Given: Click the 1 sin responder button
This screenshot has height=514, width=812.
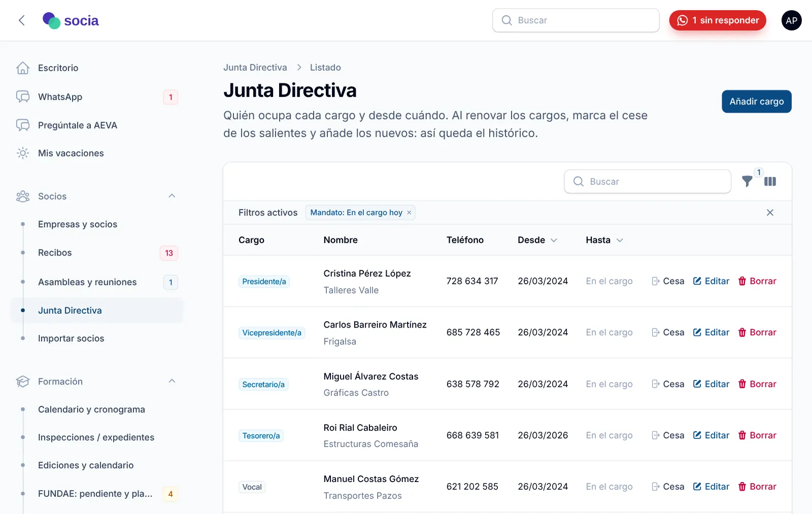Looking at the screenshot, I should coord(718,20).
